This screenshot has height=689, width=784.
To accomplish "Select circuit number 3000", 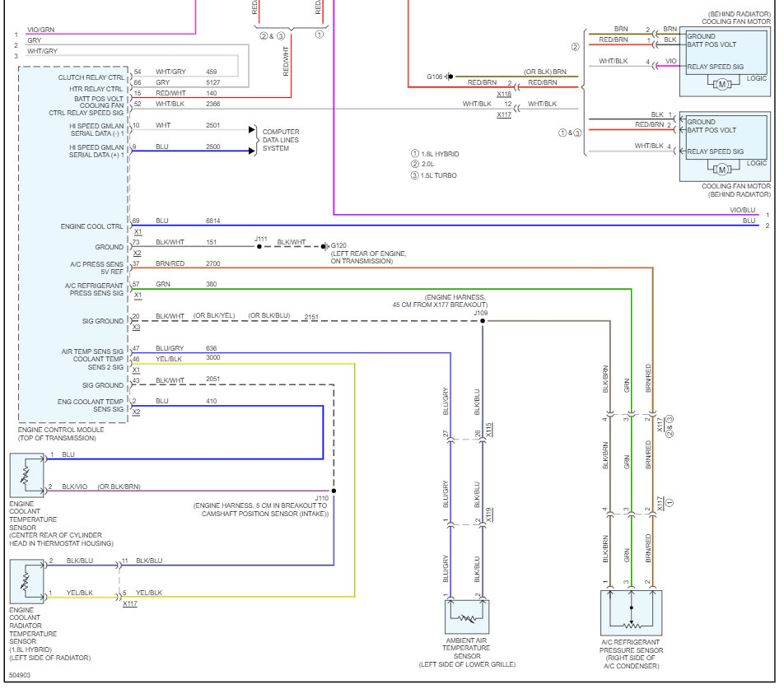I will click(213, 358).
